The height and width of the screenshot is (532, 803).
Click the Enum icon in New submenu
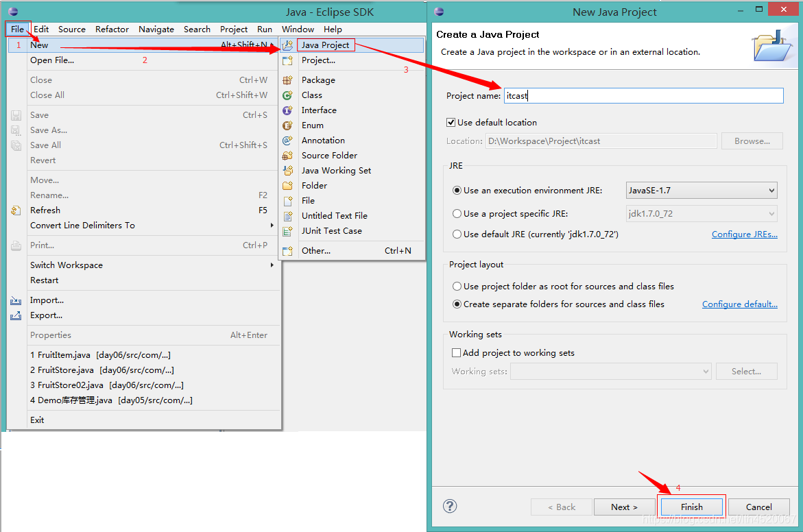[x=288, y=125]
